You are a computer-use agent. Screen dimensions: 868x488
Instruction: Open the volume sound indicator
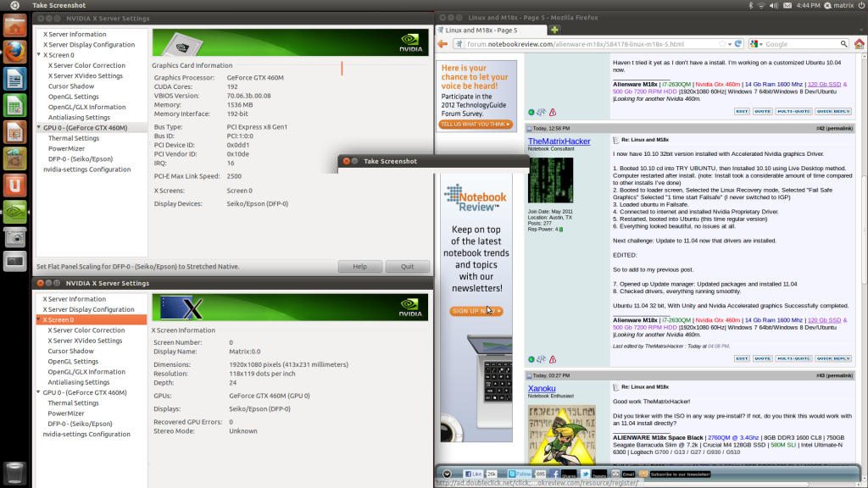coord(774,5)
